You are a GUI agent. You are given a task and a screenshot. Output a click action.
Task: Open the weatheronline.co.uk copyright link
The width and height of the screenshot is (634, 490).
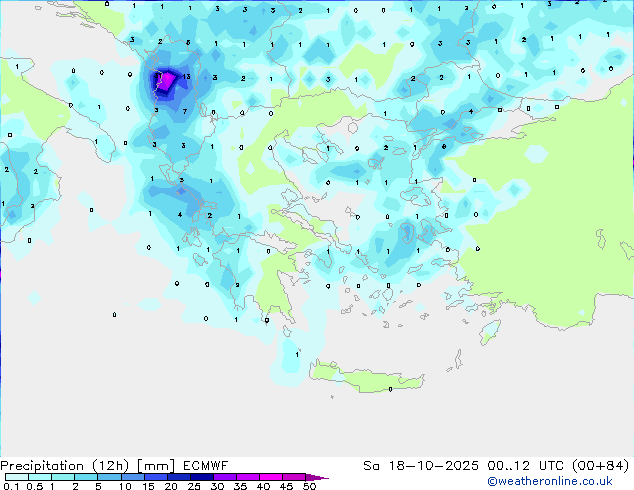click(549, 481)
